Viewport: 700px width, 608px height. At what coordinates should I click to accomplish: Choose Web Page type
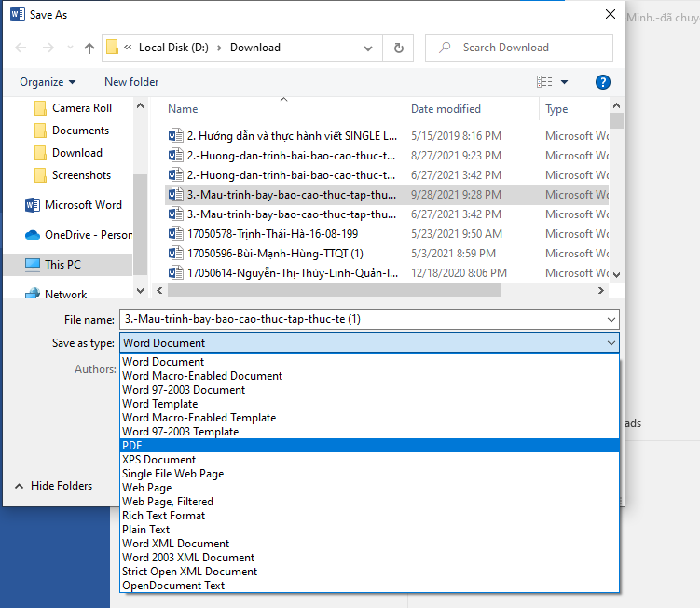[x=370, y=488]
